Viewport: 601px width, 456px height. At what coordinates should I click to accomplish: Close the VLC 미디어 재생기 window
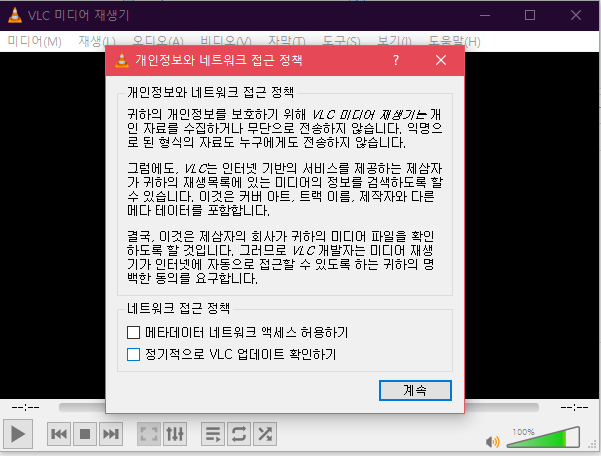point(576,15)
